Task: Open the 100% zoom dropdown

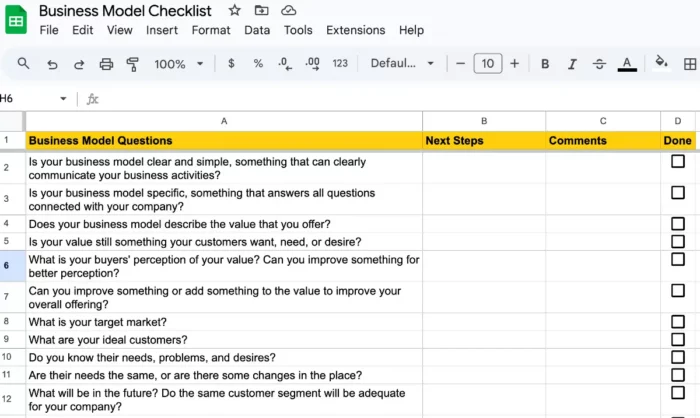Action: point(178,64)
